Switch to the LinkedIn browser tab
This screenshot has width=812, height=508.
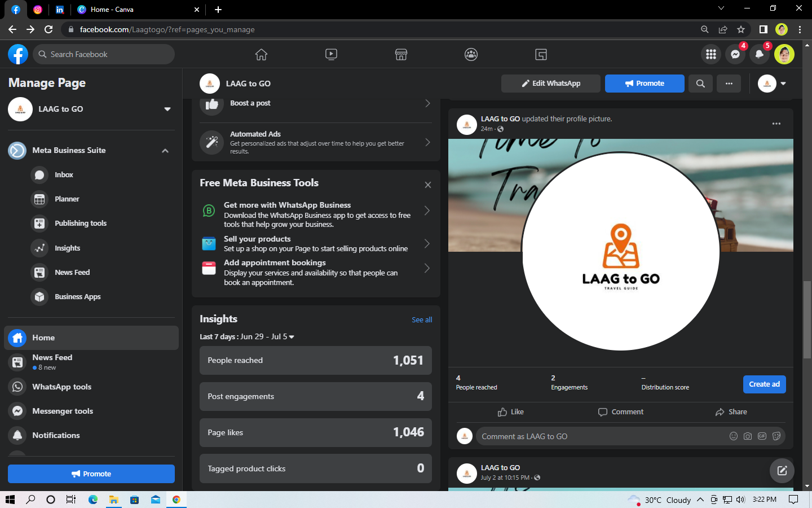pyautogui.click(x=60, y=10)
